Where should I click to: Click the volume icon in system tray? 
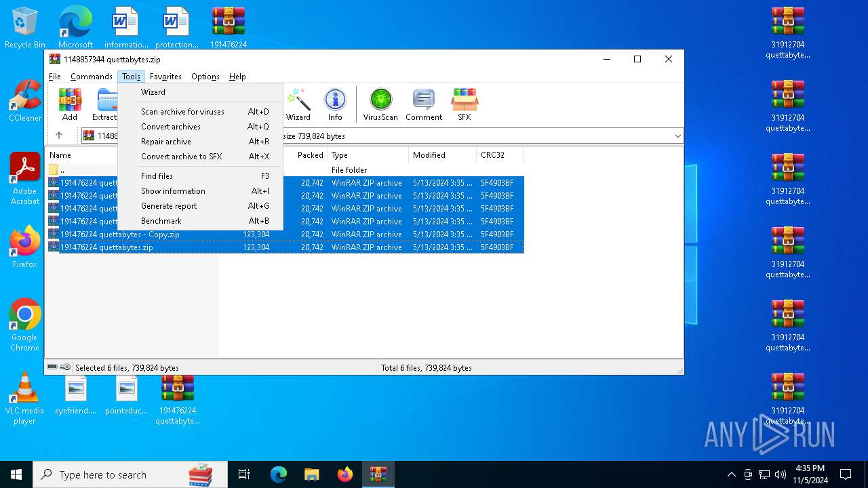click(x=781, y=474)
